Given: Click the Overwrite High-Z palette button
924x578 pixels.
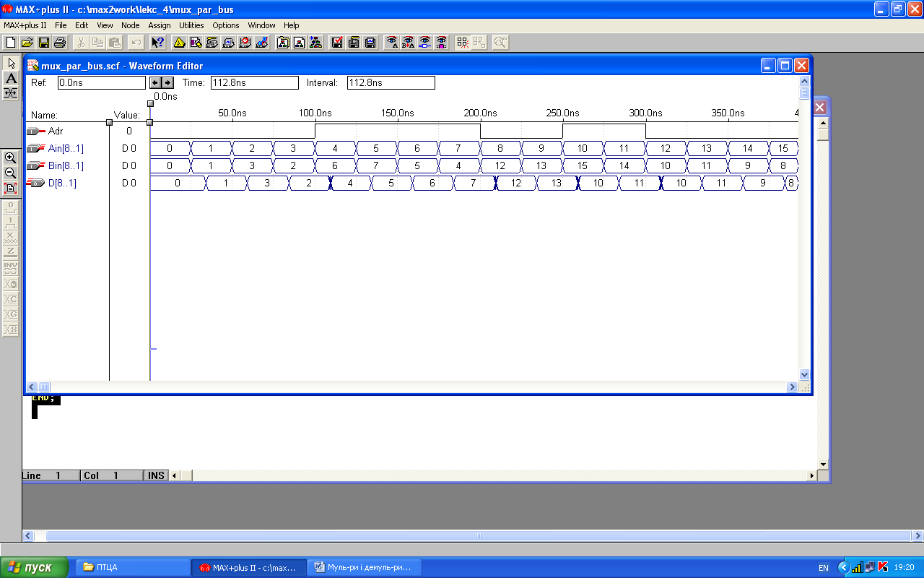Looking at the screenshot, I should (x=11, y=251).
